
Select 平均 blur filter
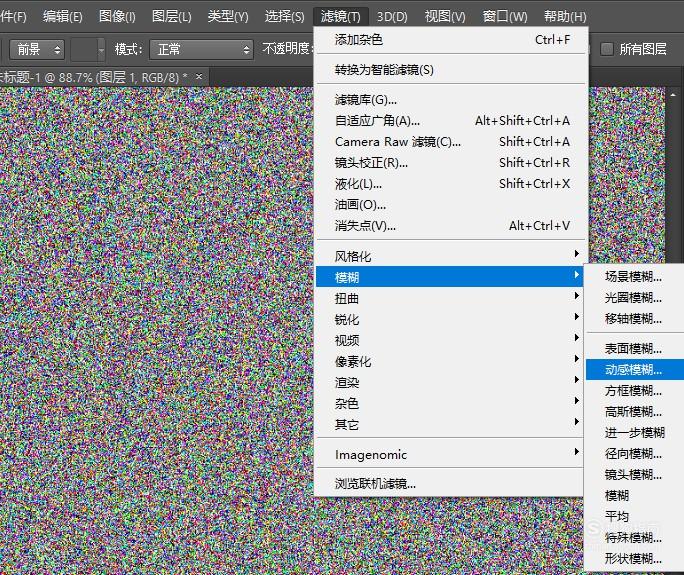[x=635, y=516]
